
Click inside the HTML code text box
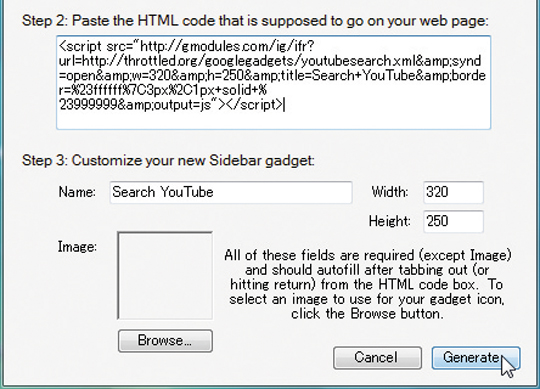tap(273, 83)
